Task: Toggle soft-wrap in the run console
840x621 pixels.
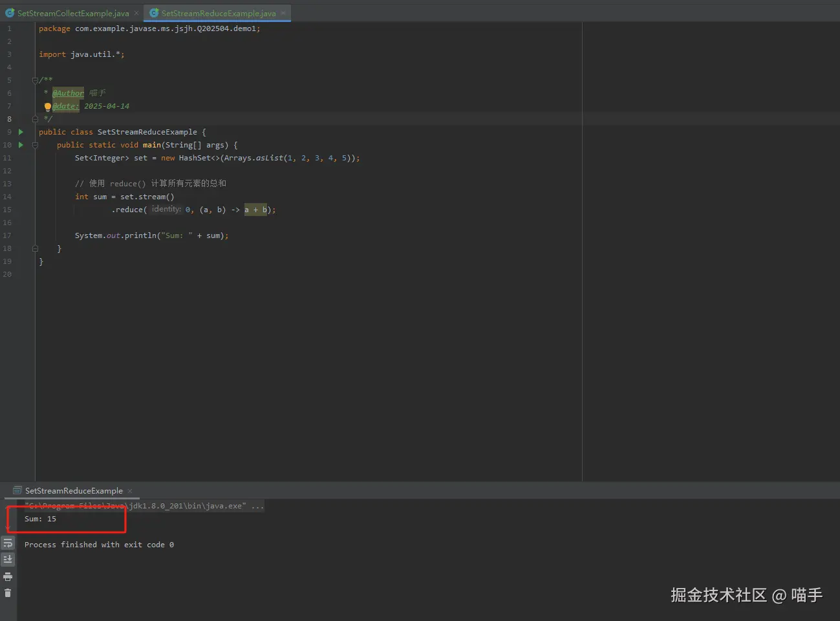Action: point(8,543)
